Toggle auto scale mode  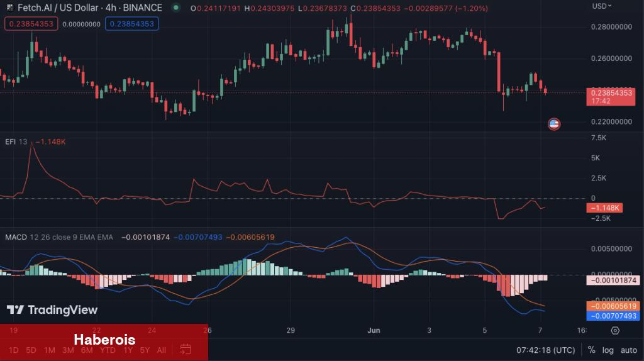pyautogui.click(x=628, y=350)
